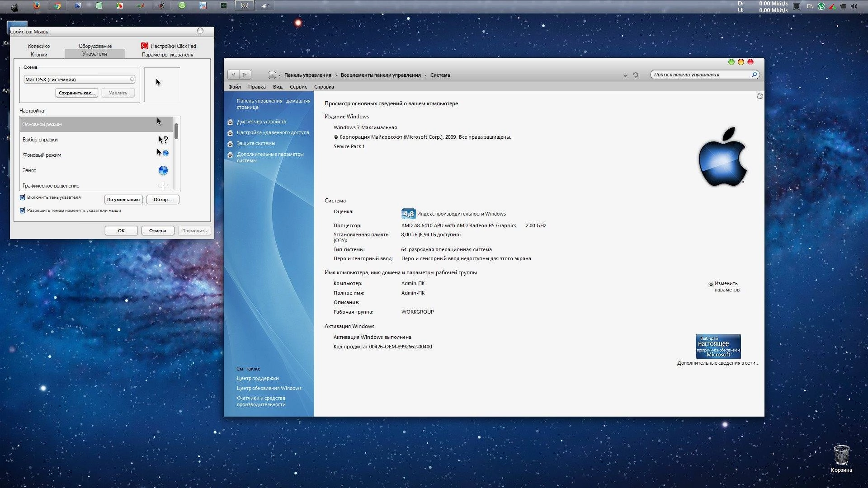868x488 pixels.
Task: Open Центр поддержки link
Action: pyautogui.click(x=258, y=378)
